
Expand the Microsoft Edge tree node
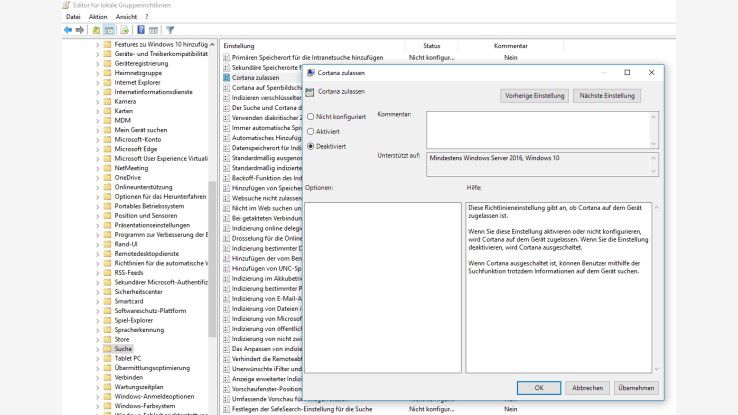pos(98,148)
